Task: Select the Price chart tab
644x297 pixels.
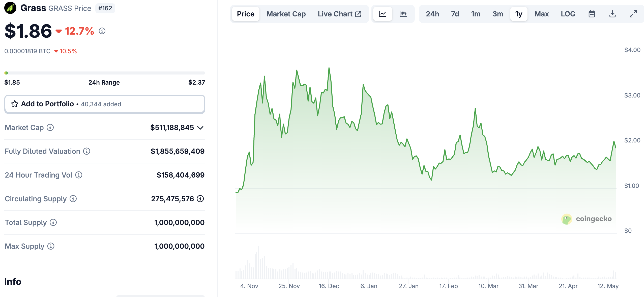Action: [x=246, y=14]
